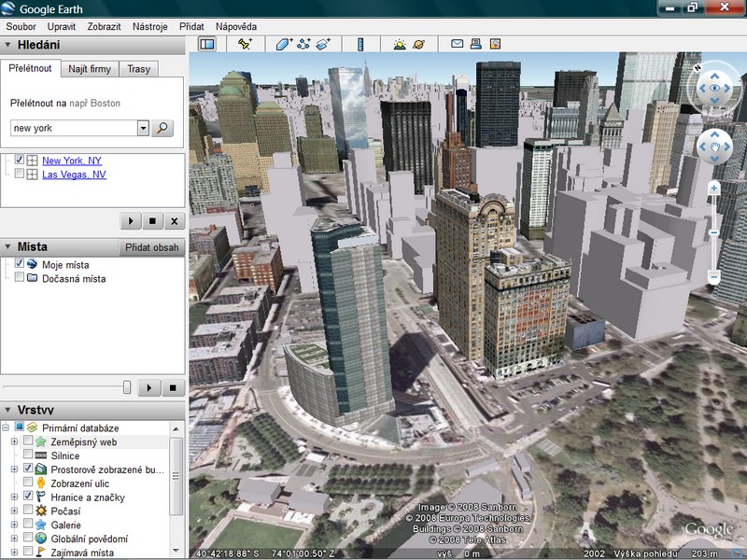The width and height of the screenshot is (747, 560).
Task: Enable the Zeměpisný web layer checkbox
Action: [28, 441]
